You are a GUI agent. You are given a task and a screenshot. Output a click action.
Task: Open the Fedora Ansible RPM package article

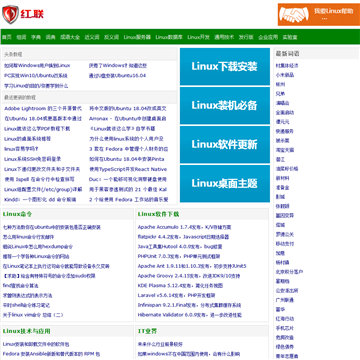51,354
